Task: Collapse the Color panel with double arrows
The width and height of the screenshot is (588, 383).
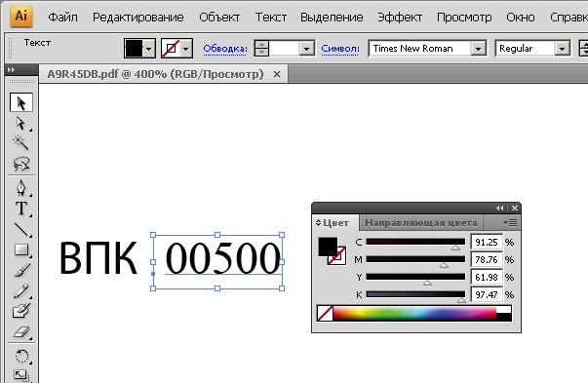Action: pyautogui.click(x=500, y=208)
